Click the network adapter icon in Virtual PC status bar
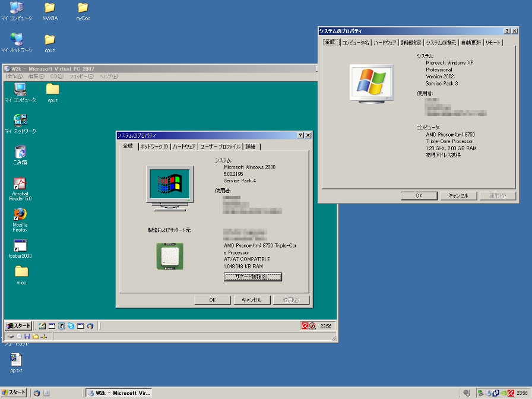The width and height of the screenshot is (532, 399). coord(44,336)
